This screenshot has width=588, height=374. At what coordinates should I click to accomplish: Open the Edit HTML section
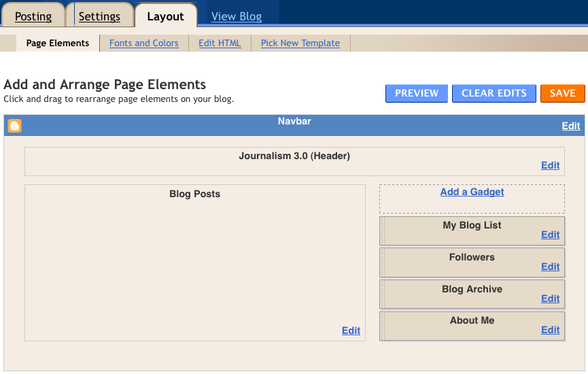[220, 43]
